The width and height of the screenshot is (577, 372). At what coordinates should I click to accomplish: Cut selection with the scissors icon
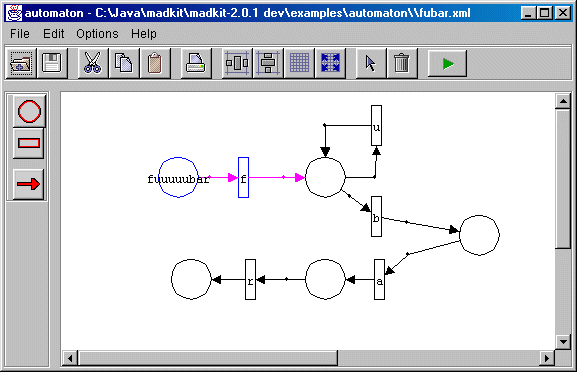93,63
